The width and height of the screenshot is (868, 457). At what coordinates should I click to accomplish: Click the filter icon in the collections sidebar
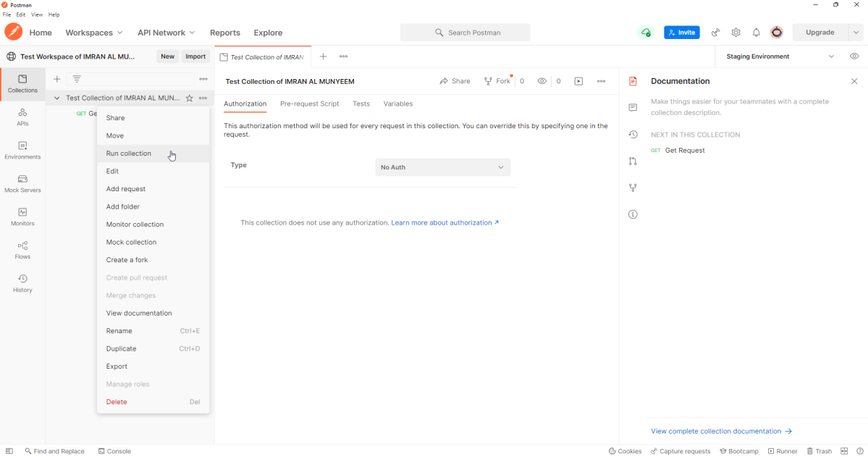coord(77,79)
